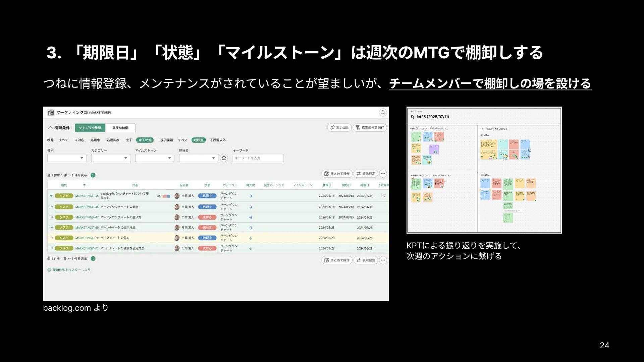Click the キーワード input field
The height and width of the screenshot is (362, 644).
pyautogui.click(x=258, y=158)
